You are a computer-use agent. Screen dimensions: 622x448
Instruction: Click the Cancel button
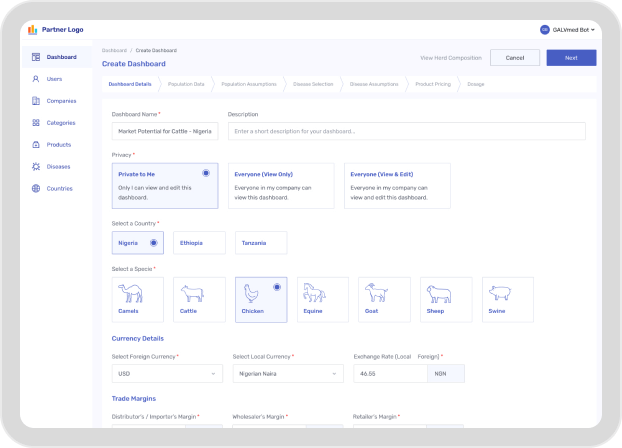pos(515,58)
